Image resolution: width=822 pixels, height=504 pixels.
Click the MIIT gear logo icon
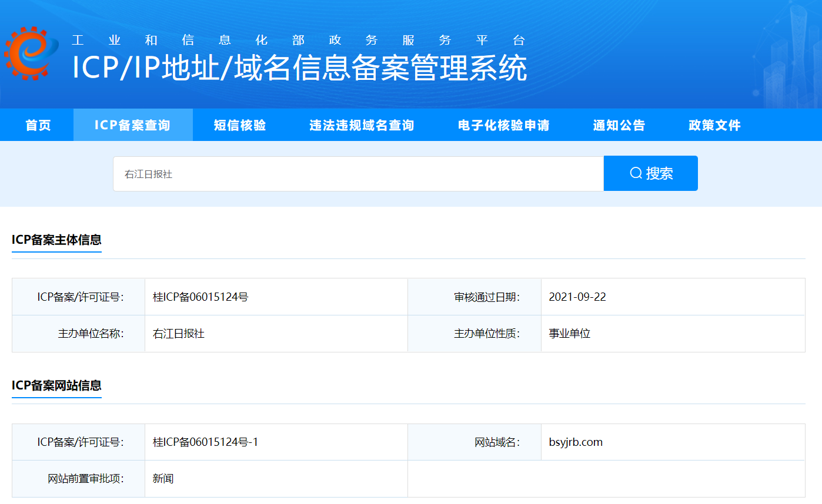coord(31,54)
